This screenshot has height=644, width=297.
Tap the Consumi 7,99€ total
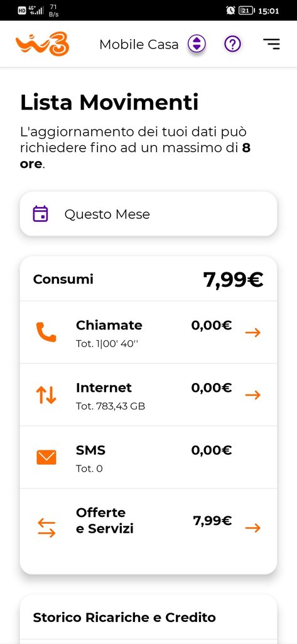(233, 280)
